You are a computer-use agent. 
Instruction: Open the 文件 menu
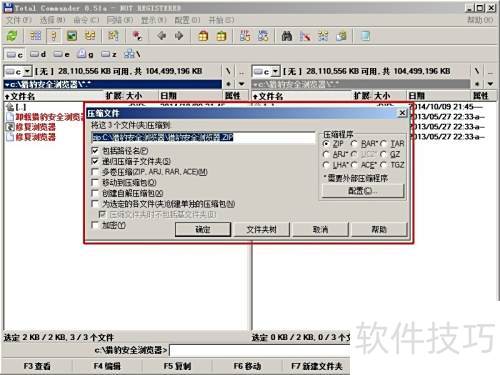[19, 20]
